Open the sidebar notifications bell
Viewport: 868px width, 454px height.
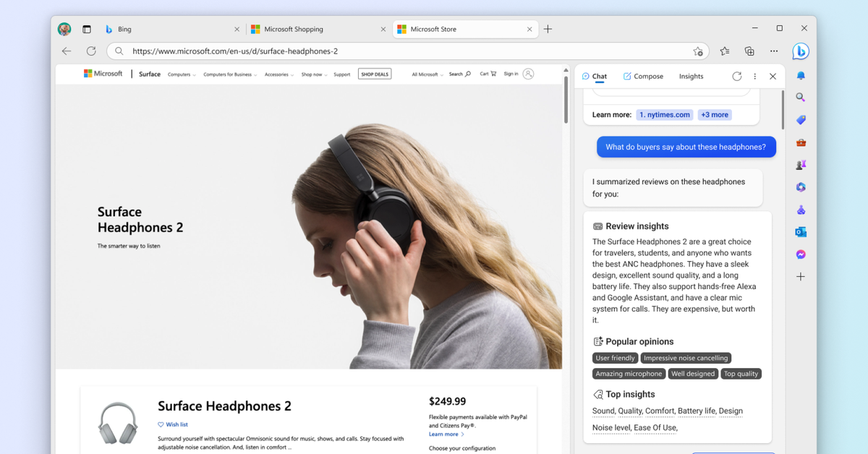point(801,76)
